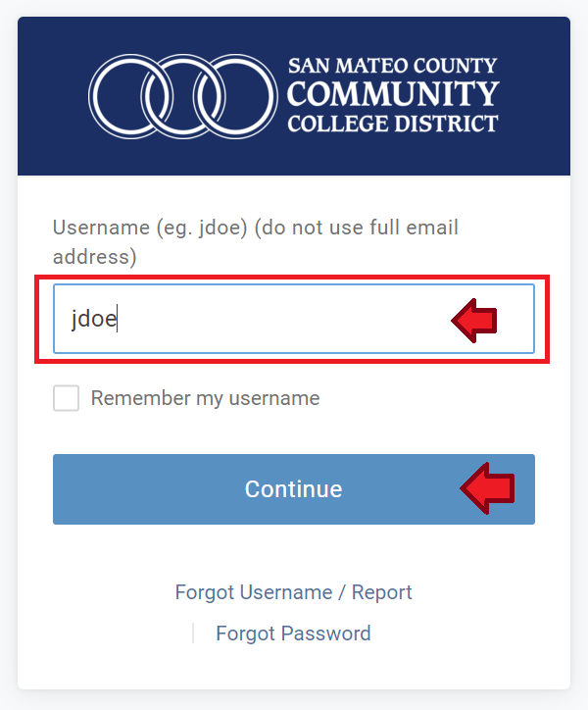Click the red arrow on the Continue button

(487, 488)
